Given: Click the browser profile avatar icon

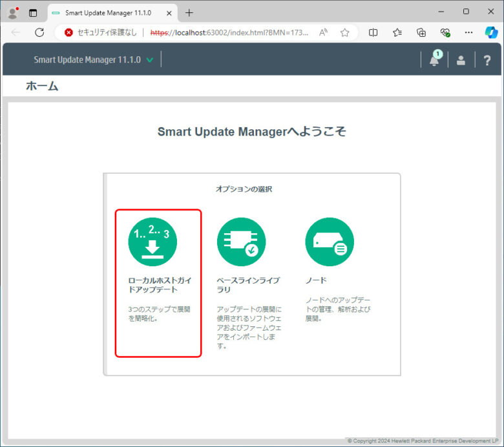Looking at the screenshot, I should [13, 13].
